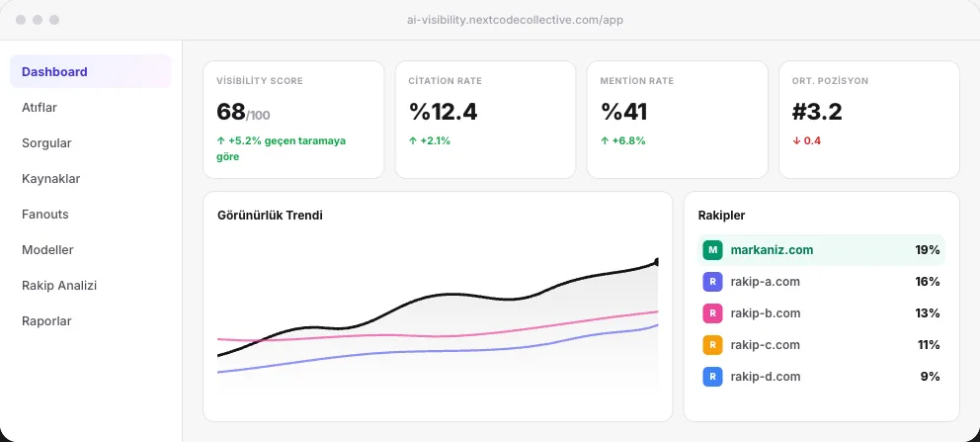Click the 16% share value
This screenshot has height=442, width=980.
(928, 282)
